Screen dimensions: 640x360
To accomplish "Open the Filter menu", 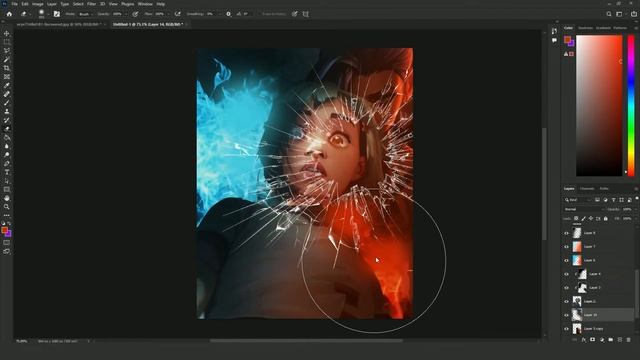I will point(91,4).
